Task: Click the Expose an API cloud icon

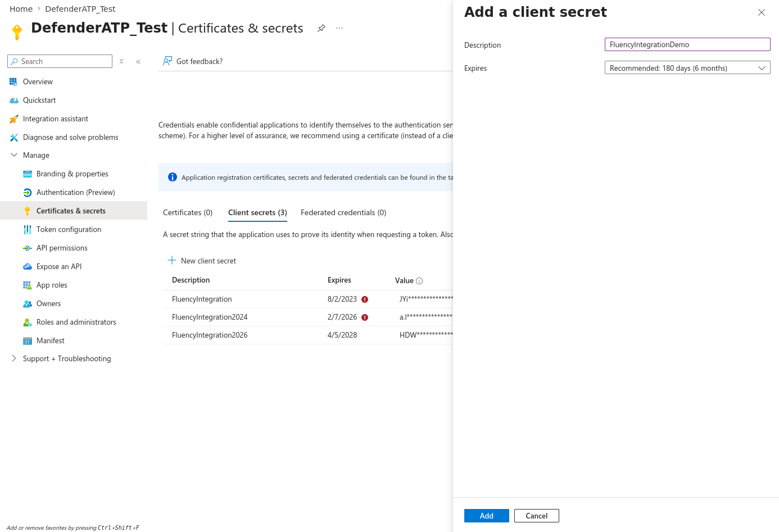Action: click(27, 266)
